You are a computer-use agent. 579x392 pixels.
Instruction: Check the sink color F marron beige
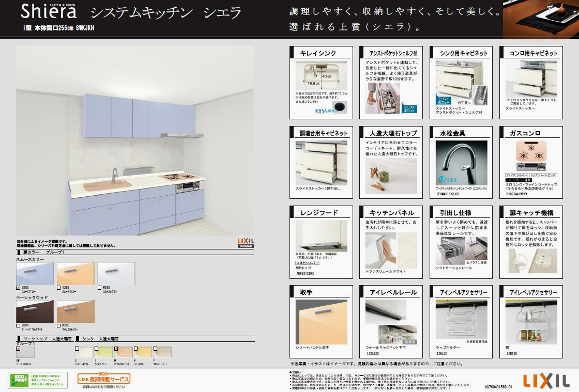click(x=155, y=349)
